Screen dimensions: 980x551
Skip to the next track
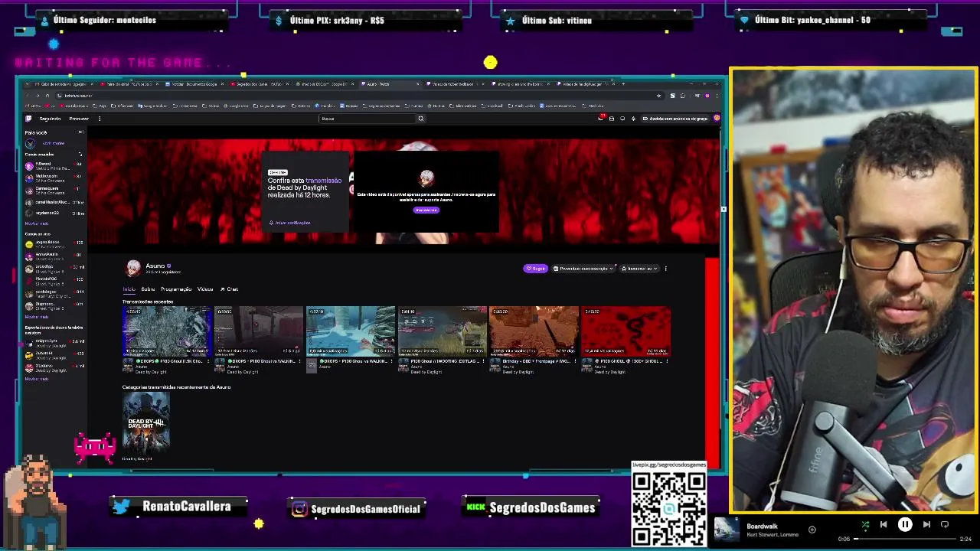point(926,524)
